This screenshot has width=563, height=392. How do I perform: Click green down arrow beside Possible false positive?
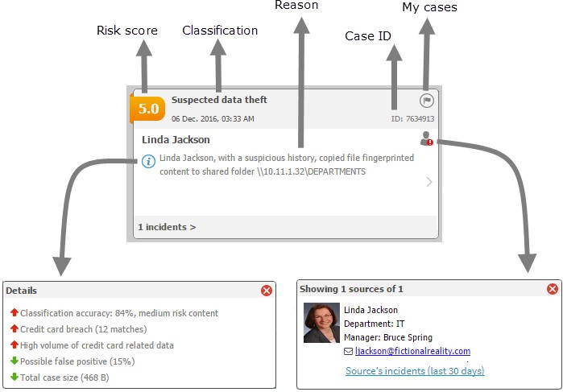pos(14,361)
